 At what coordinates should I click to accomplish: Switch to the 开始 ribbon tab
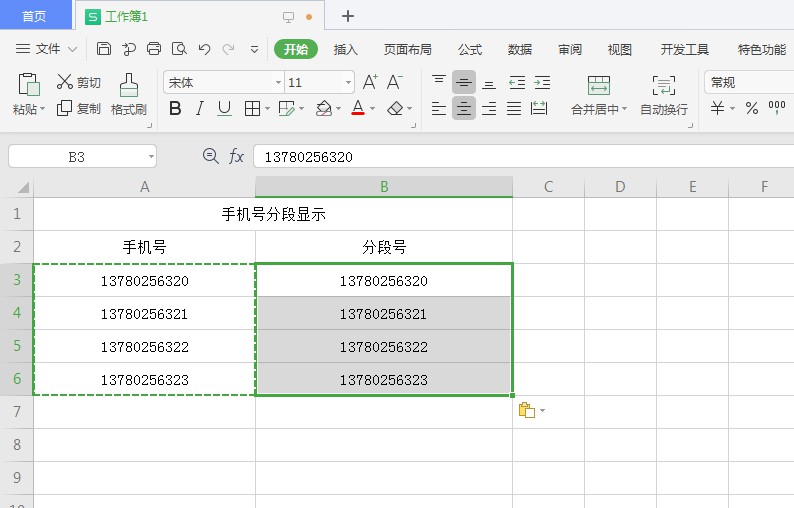pos(296,49)
